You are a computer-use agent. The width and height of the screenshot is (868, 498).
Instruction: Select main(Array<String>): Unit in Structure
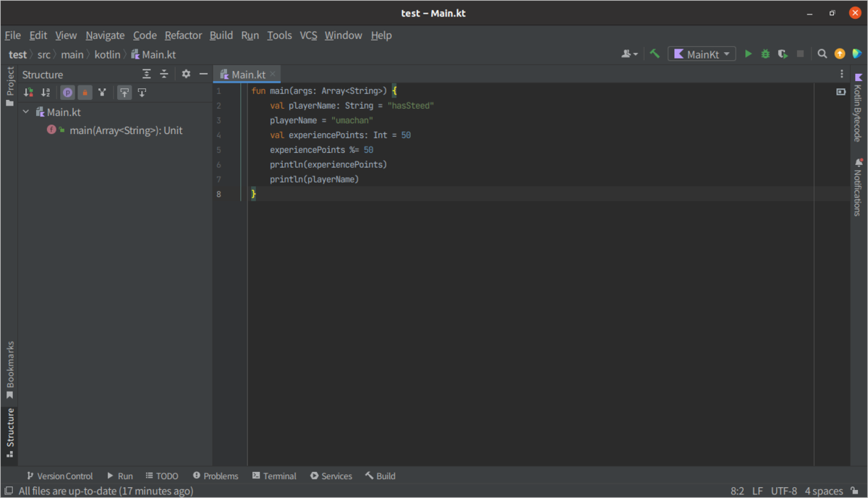click(125, 130)
